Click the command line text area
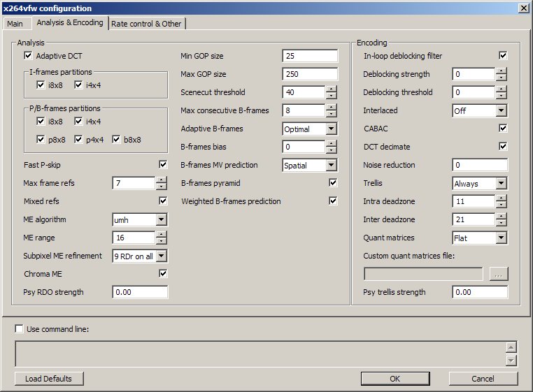The image size is (533, 392). click(x=260, y=354)
